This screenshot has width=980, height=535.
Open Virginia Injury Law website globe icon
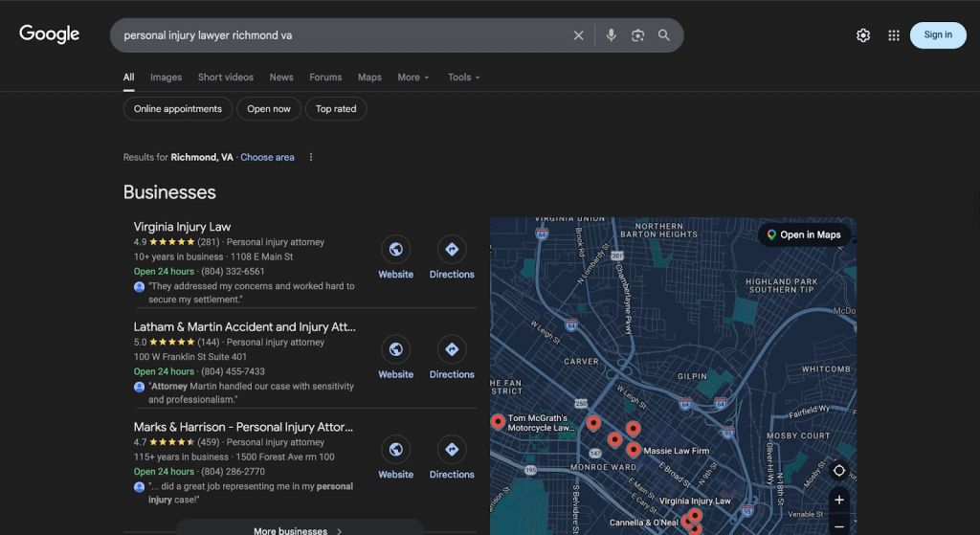[x=395, y=250]
